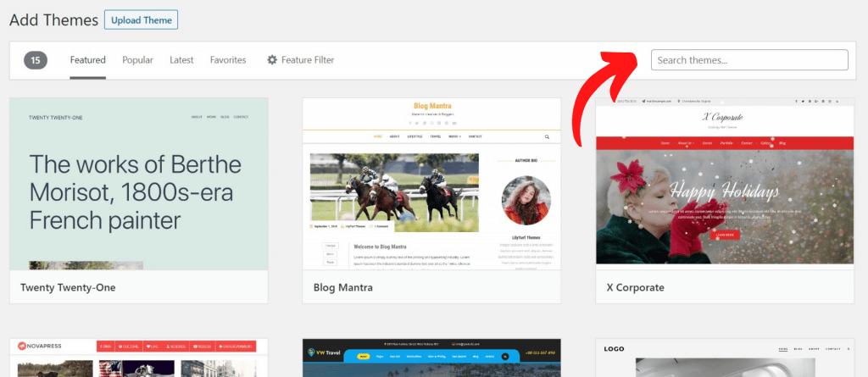Go to the Favorites tab
The width and height of the screenshot is (868, 377).
(228, 60)
